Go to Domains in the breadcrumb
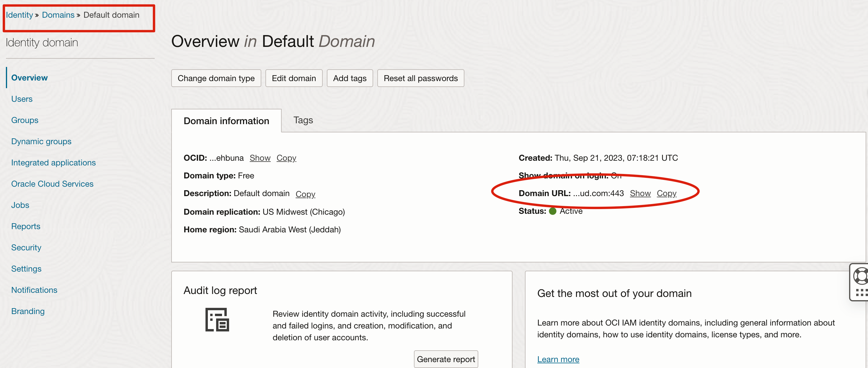The width and height of the screenshot is (868, 368). 58,15
